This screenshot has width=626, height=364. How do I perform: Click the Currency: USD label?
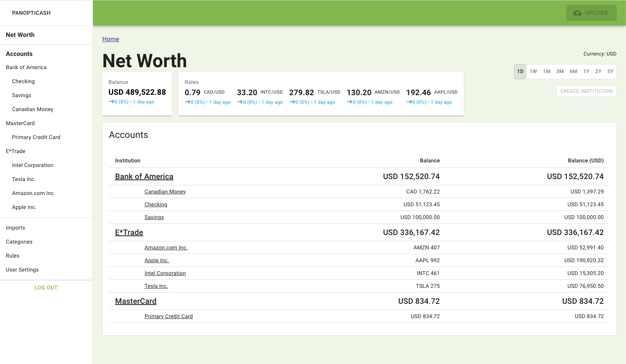(x=600, y=54)
